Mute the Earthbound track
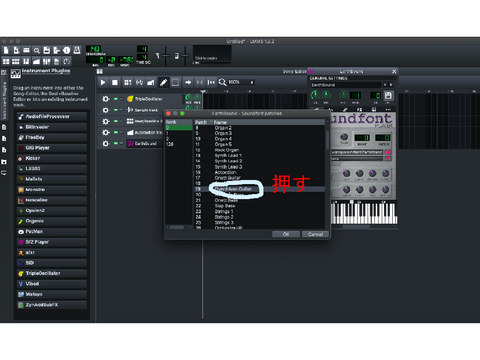Image resolution: width=480 pixels, height=360 pixels. (x=116, y=143)
